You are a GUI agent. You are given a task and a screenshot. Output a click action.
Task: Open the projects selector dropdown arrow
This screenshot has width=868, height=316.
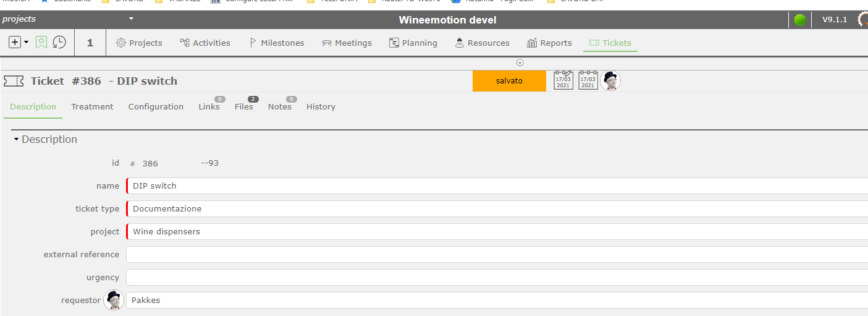click(131, 19)
